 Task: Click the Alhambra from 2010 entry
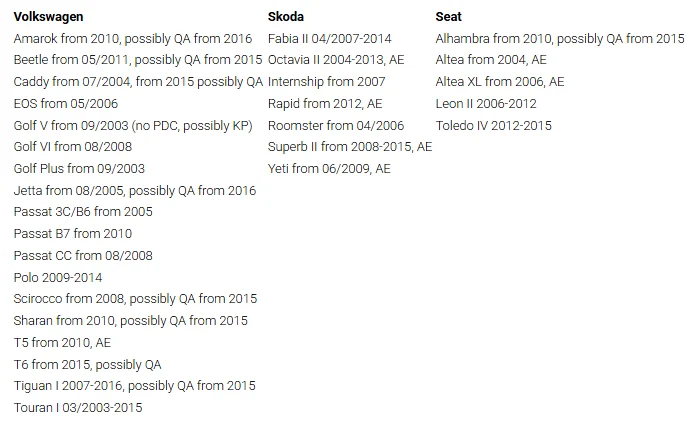560,38
